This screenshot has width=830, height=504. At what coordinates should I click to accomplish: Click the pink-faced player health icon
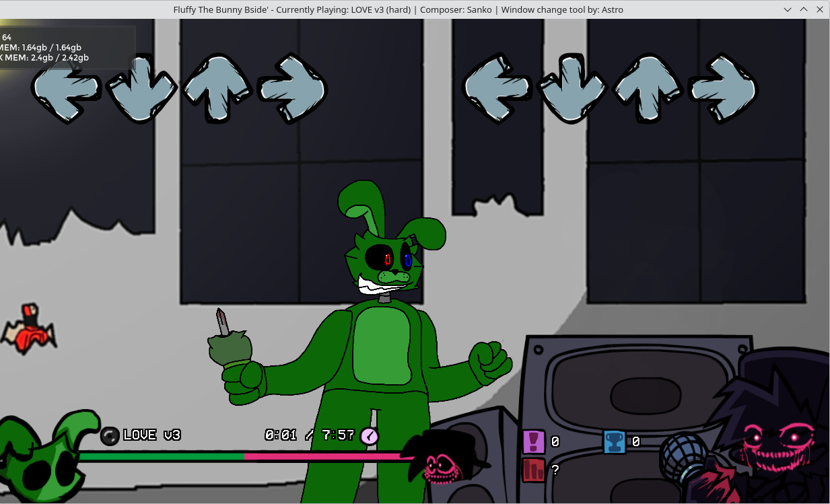pyautogui.click(x=445, y=456)
